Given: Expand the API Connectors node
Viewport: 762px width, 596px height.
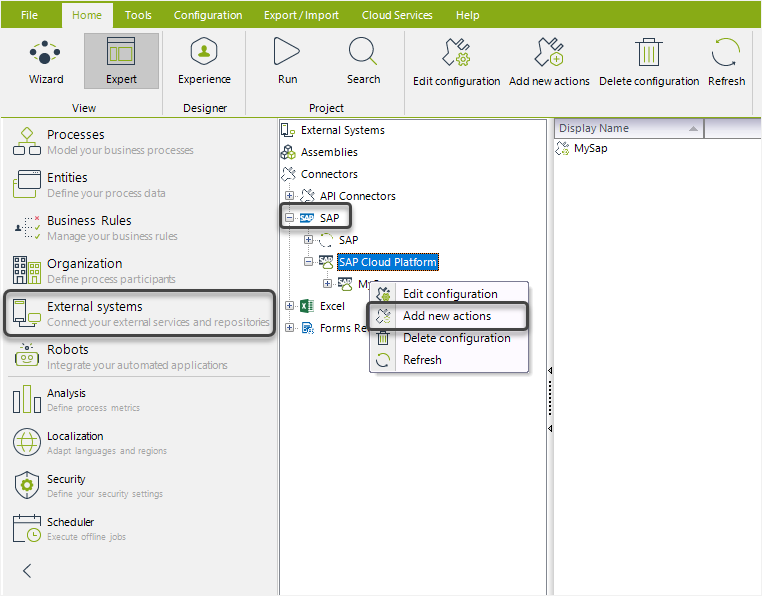Looking at the screenshot, I should 289,195.
